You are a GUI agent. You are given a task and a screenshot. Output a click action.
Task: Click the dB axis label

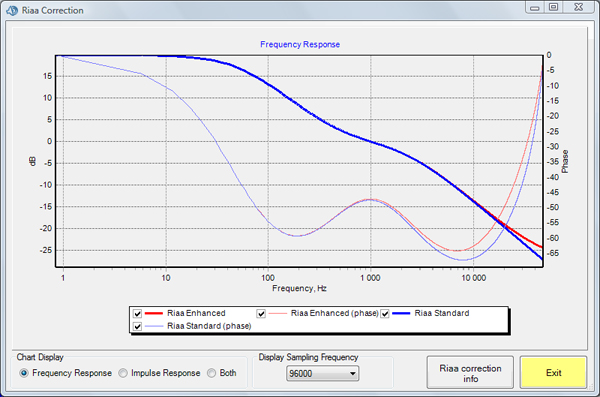tap(33, 162)
